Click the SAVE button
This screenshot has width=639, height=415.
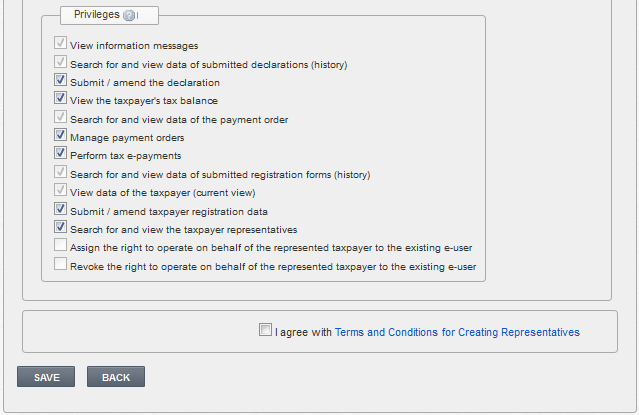[x=46, y=377]
